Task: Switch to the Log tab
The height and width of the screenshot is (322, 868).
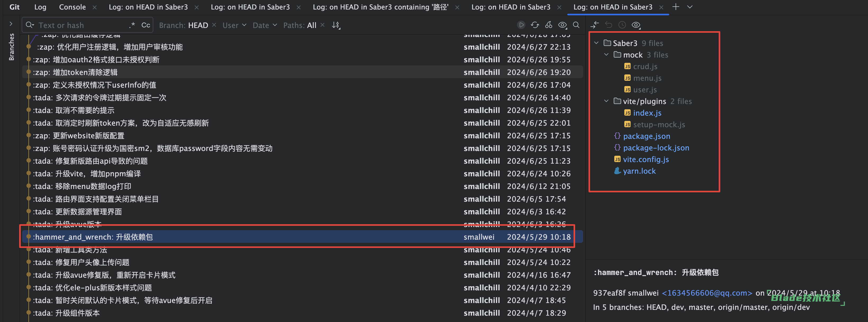Action: point(40,7)
